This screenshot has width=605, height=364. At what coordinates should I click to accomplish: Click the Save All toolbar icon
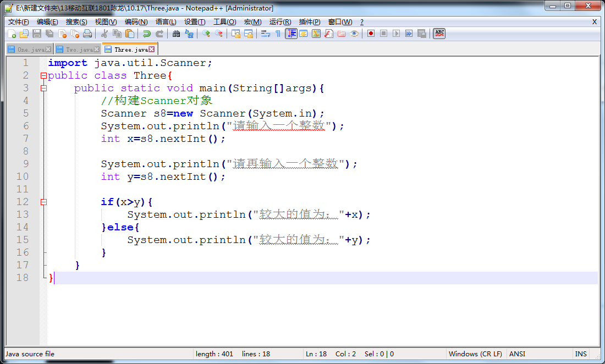tap(50, 34)
